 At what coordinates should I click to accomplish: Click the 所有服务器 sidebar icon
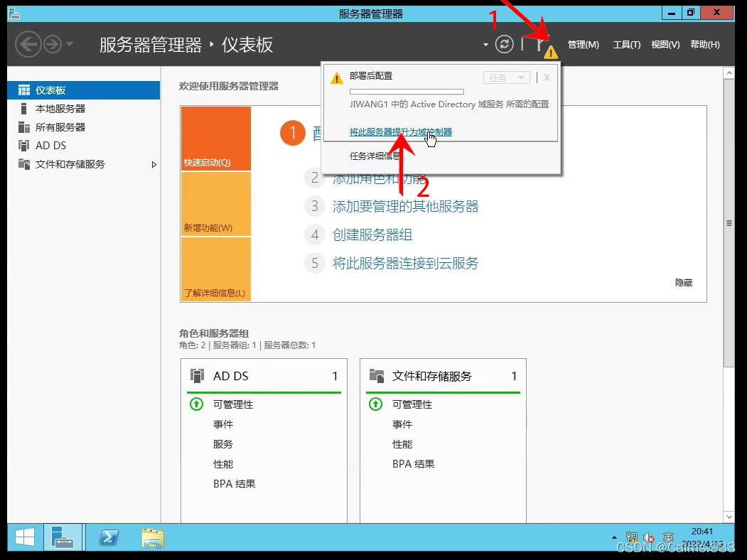[24, 127]
